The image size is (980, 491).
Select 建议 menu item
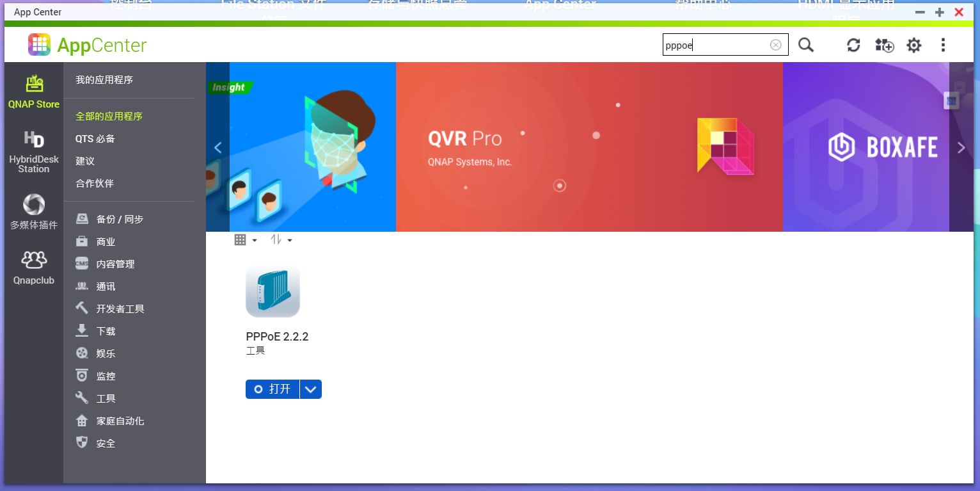coord(85,161)
